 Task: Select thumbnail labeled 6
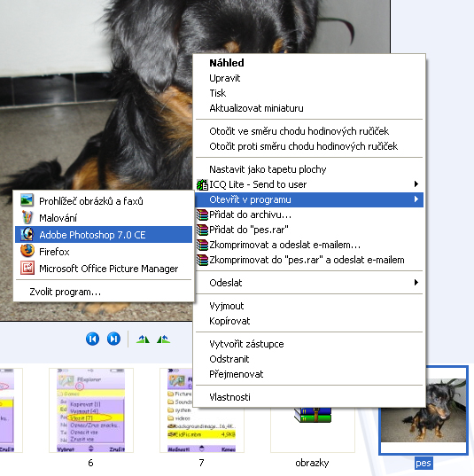click(91, 410)
